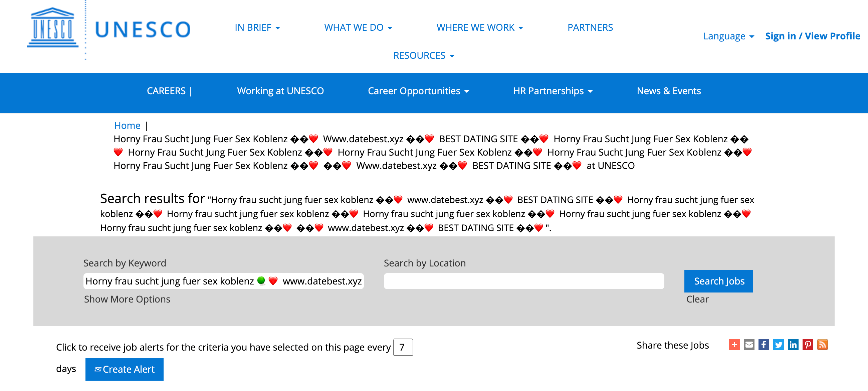Share jobs via the Facebook icon
The image size is (868, 391).
(764, 345)
